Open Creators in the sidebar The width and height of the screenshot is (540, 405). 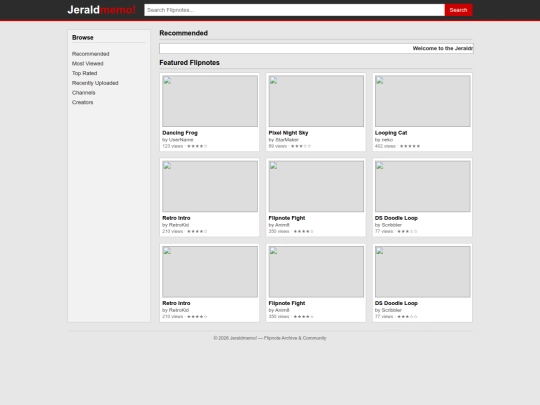(x=82, y=102)
